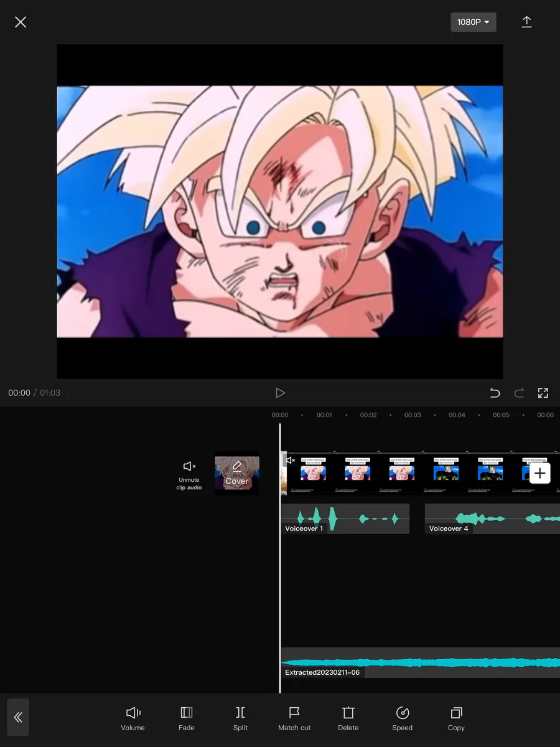The width and height of the screenshot is (560, 747).
Task: Add a new clip with plus button
Action: pyautogui.click(x=540, y=473)
